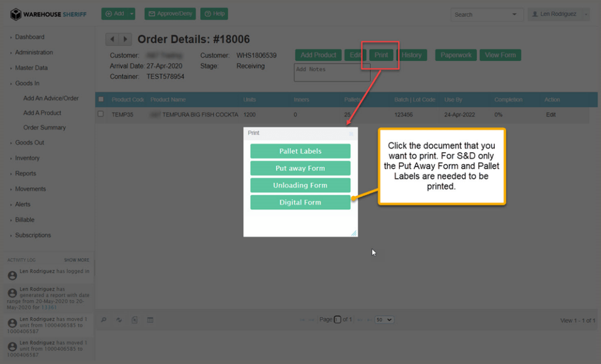Toggle the select-all checkbox in table header

[101, 100]
